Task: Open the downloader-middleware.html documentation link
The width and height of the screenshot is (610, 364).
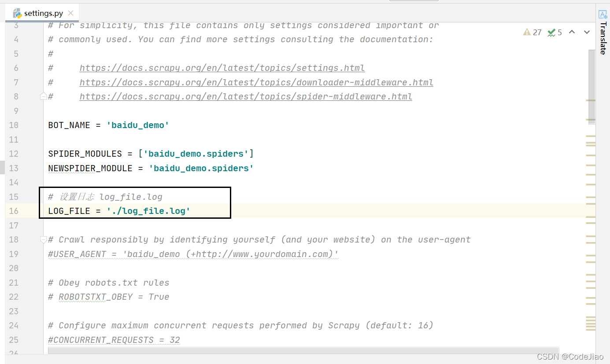Action: 256,82
